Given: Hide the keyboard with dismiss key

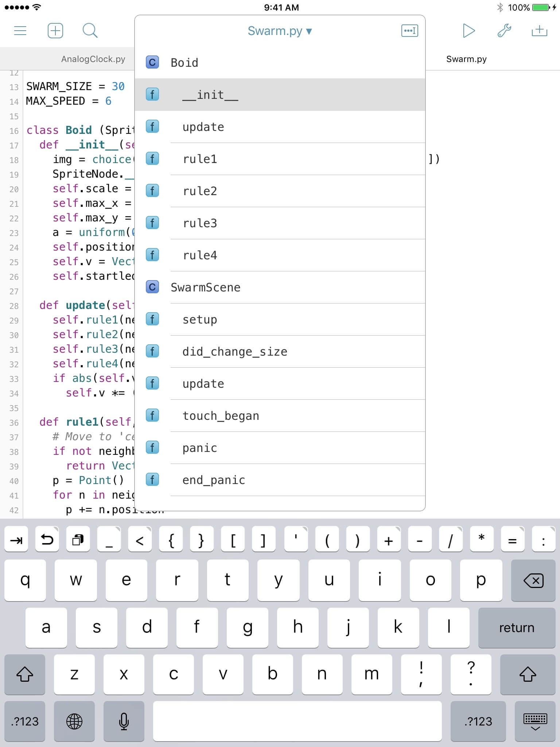Looking at the screenshot, I should coord(535,721).
